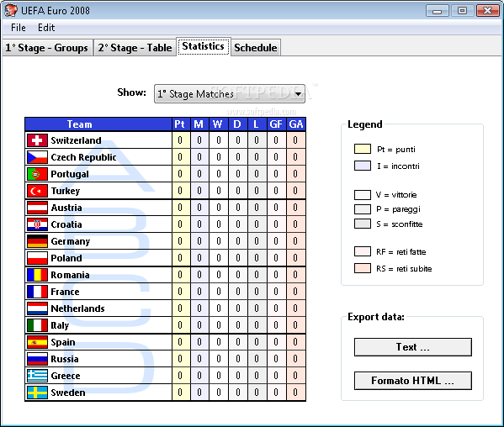Click the Italy flag icon
Viewport: 504px width, 427px height.
pos(37,325)
